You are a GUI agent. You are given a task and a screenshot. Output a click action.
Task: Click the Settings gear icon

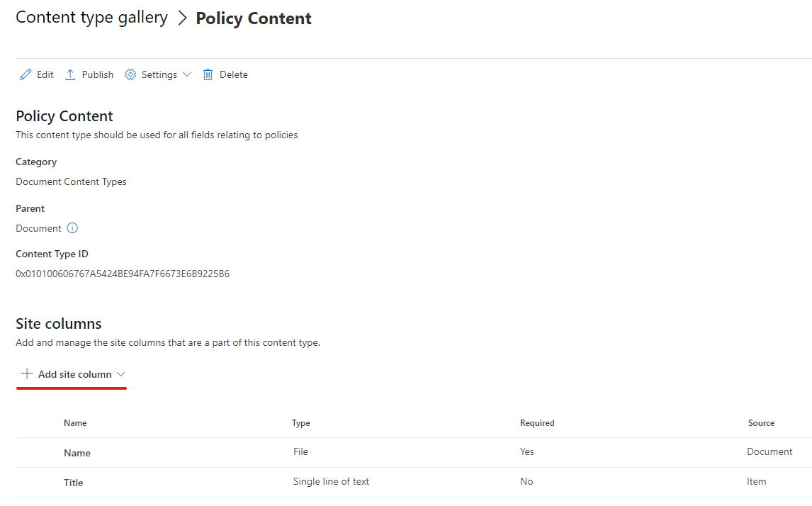coord(130,74)
